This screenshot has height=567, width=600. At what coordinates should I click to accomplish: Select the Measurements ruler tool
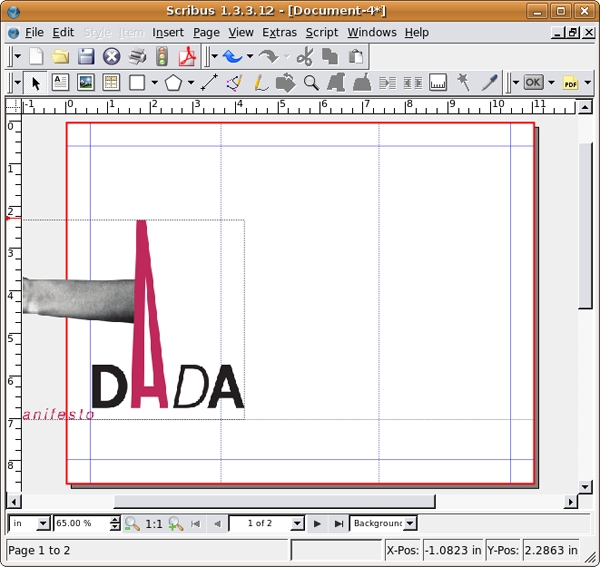pos(437,83)
